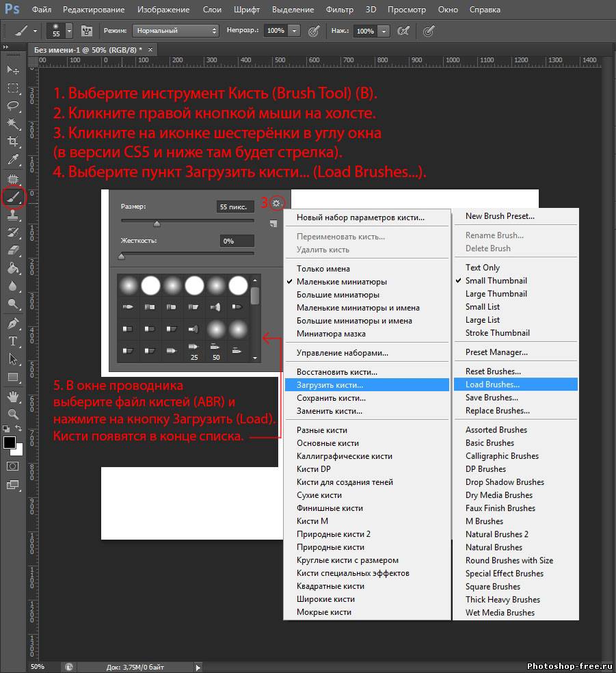
Task: Open the Режим blend mode dropdown
Action: click(176, 31)
